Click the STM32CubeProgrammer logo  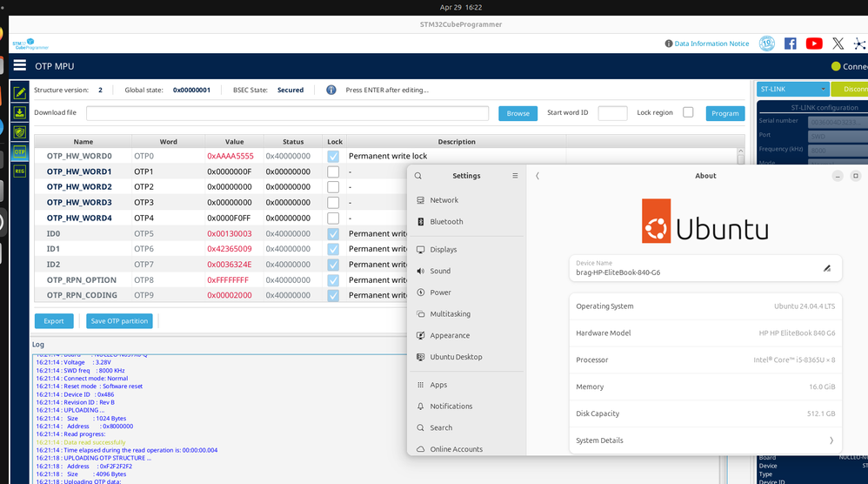30,44
